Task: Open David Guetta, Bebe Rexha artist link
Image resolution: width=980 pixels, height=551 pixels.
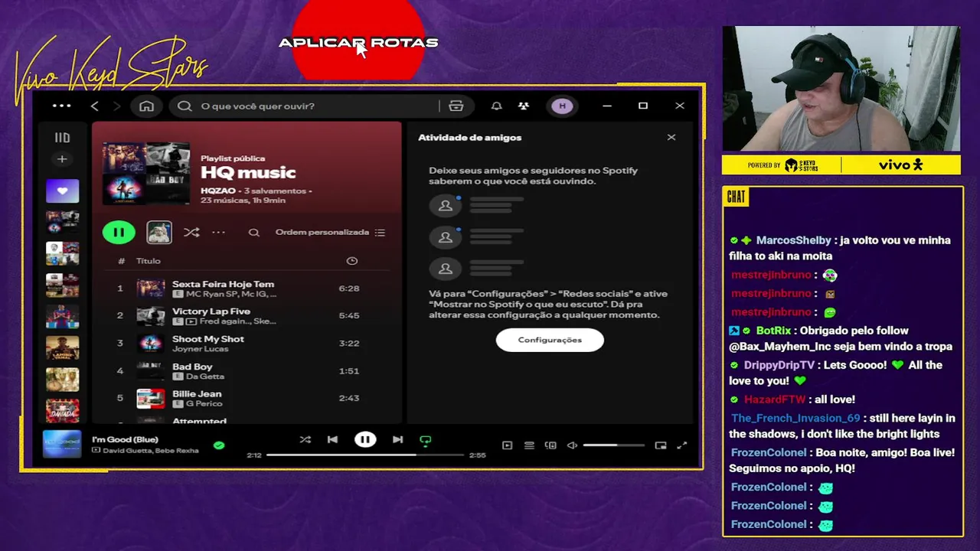Action: [150, 450]
